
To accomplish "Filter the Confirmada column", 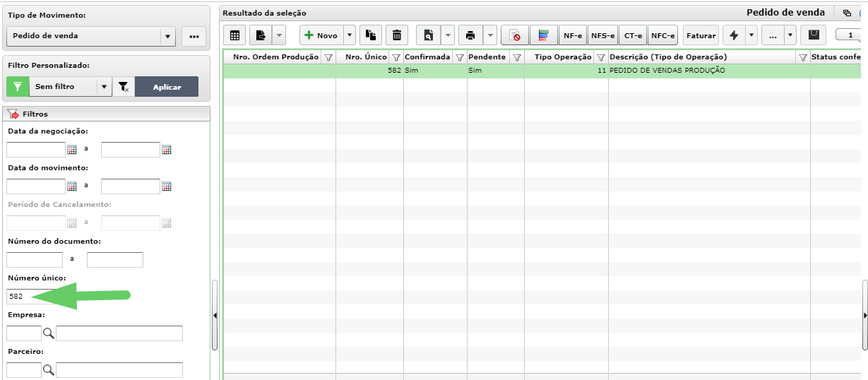I will tap(460, 57).
